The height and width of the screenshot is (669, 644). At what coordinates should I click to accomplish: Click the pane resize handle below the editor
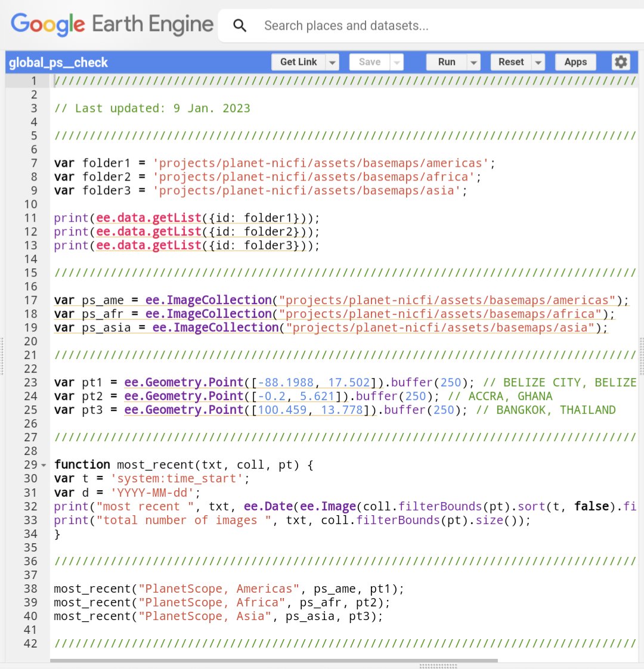[x=438, y=665]
